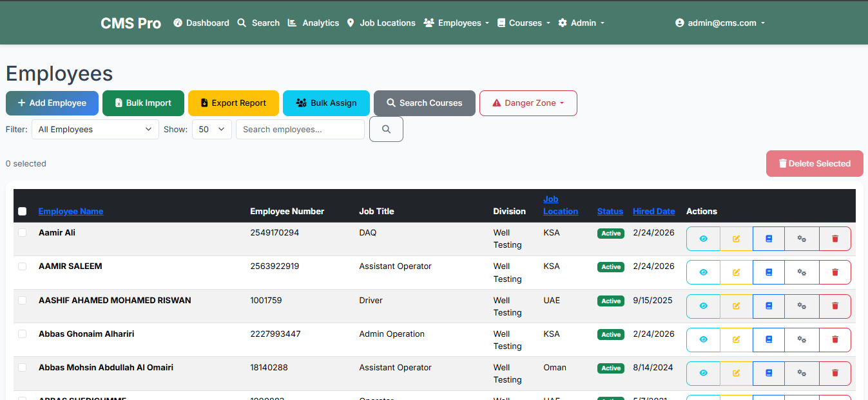
Task: Delete Abbas Ghonaim Alhariri (trash icon)
Action: click(835, 339)
